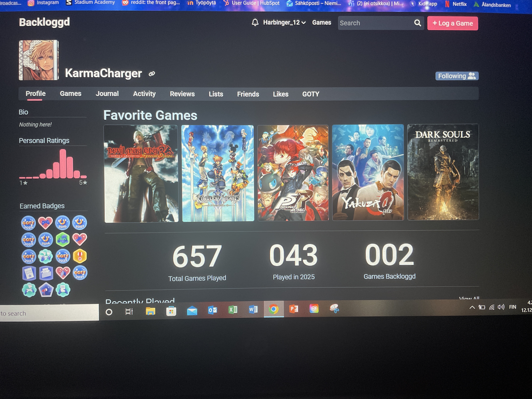Open the reddit front page bookmark
The height and width of the screenshot is (399, 532).
tap(151, 3)
